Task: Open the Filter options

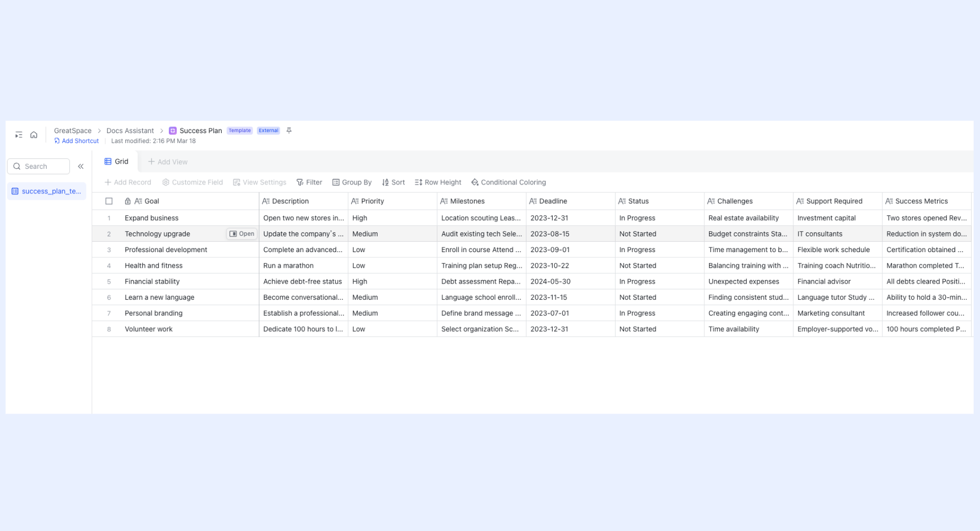Action: (309, 182)
